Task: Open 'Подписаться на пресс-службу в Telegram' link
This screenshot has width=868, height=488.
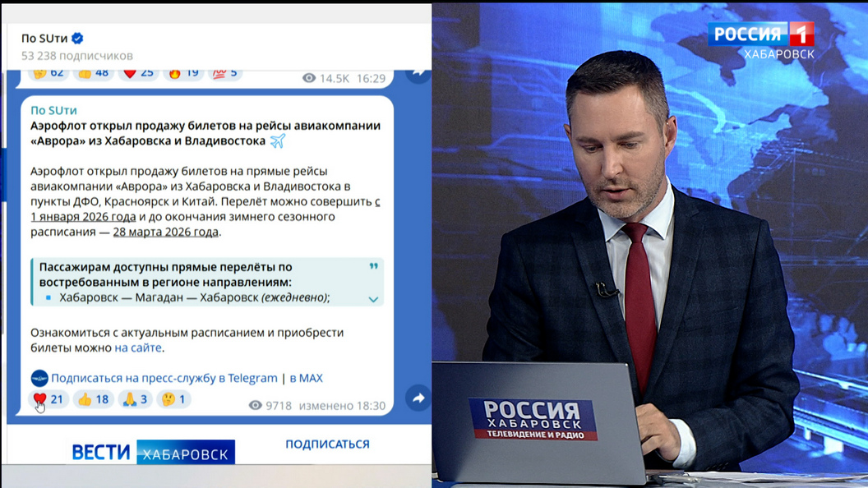Action: click(164, 378)
